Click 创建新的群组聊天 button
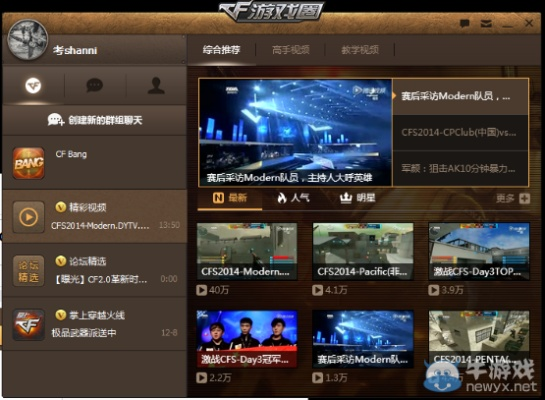 pos(95,120)
